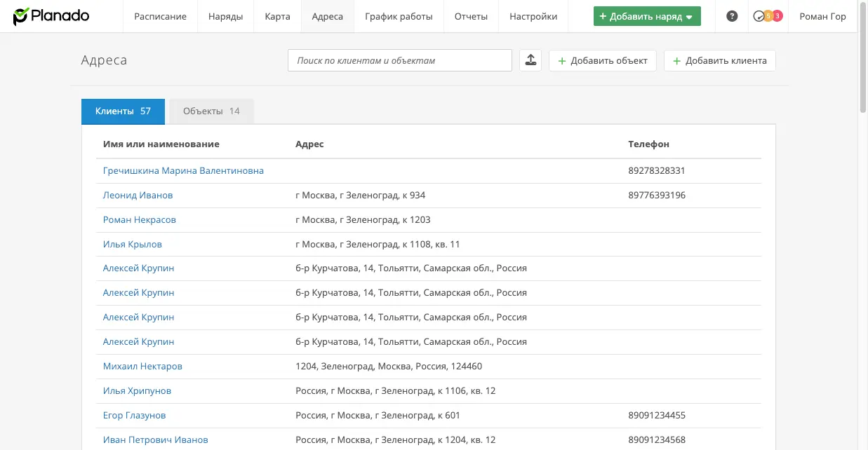868x450 pixels.
Task: Click the Добавить клиента button
Action: (x=720, y=60)
